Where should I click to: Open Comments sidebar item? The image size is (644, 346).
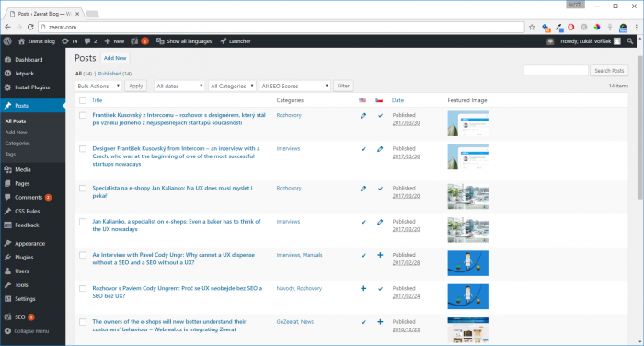click(32, 198)
